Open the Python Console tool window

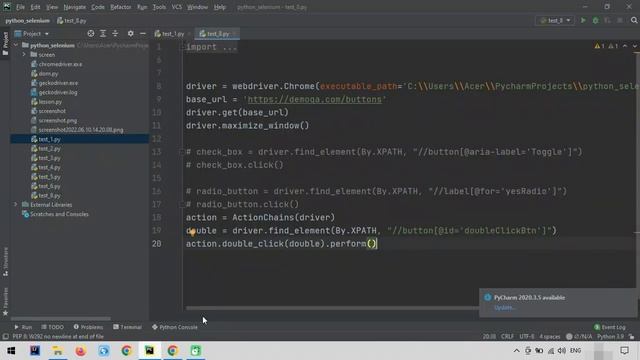click(175, 327)
